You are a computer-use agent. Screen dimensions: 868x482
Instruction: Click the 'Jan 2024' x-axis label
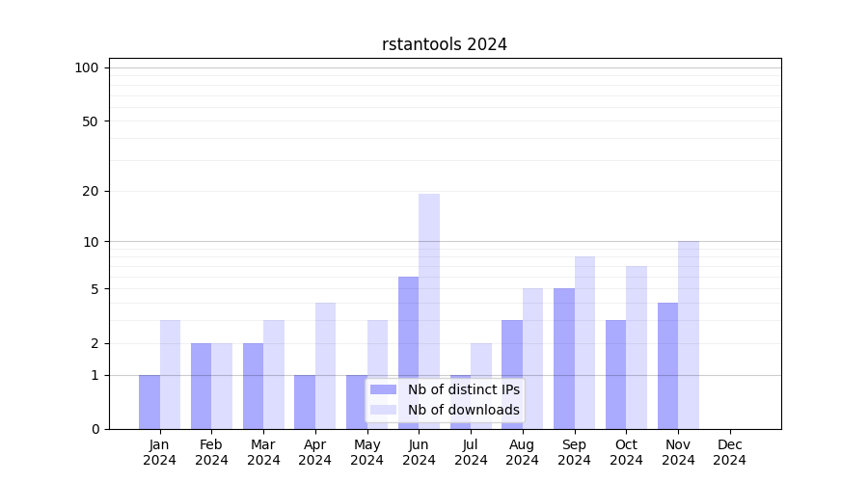tap(159, 452)
